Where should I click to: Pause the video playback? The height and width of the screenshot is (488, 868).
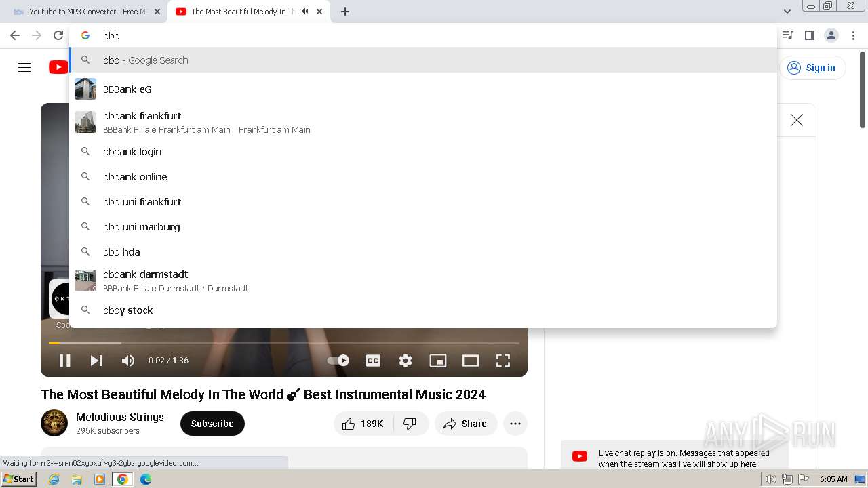tap(65, 361)
